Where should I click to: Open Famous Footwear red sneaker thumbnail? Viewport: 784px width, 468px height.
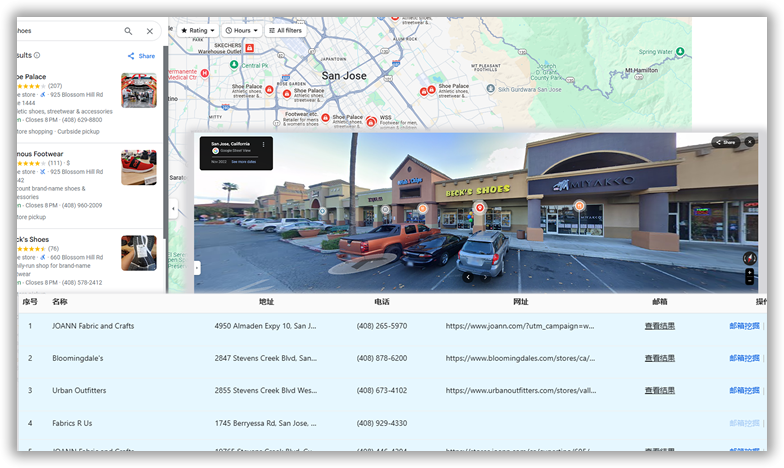click(x=139, y=168)
